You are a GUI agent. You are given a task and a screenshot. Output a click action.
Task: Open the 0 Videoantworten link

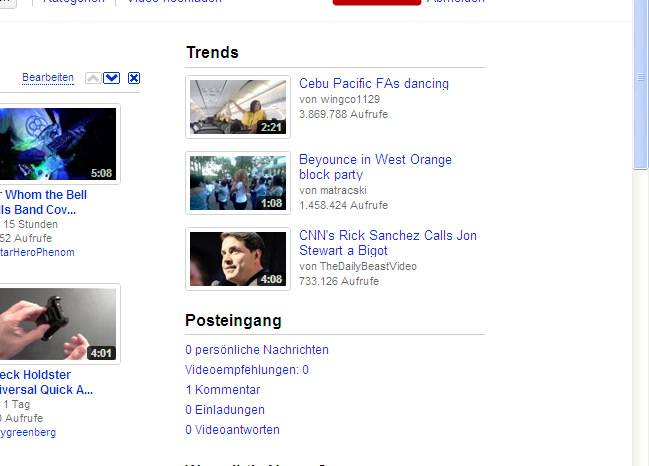pos(232,430)
